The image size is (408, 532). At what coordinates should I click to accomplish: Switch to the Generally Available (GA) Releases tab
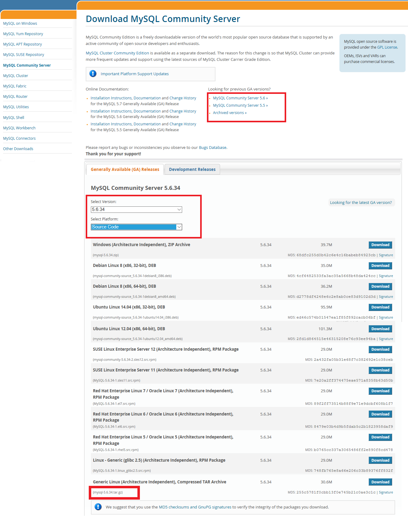pos(125,169)
